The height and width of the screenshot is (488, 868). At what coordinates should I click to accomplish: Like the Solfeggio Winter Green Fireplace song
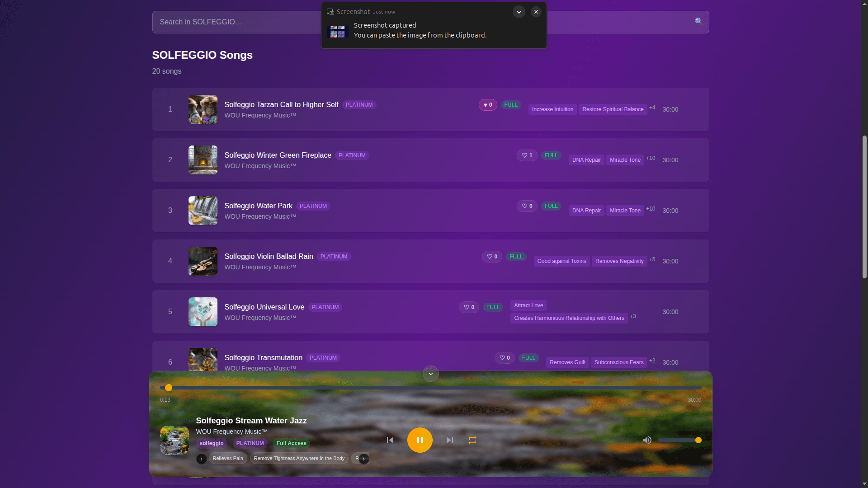click(526, 155)
